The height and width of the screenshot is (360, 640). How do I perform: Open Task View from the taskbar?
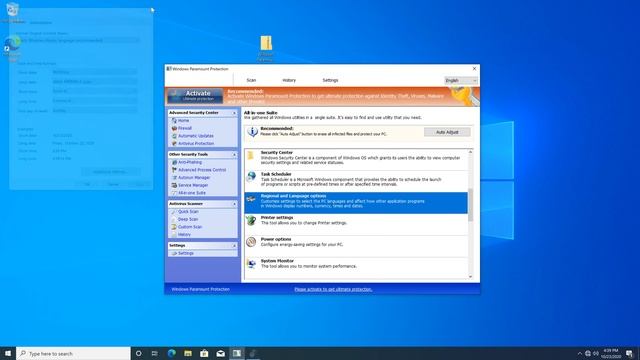[154, 353]
